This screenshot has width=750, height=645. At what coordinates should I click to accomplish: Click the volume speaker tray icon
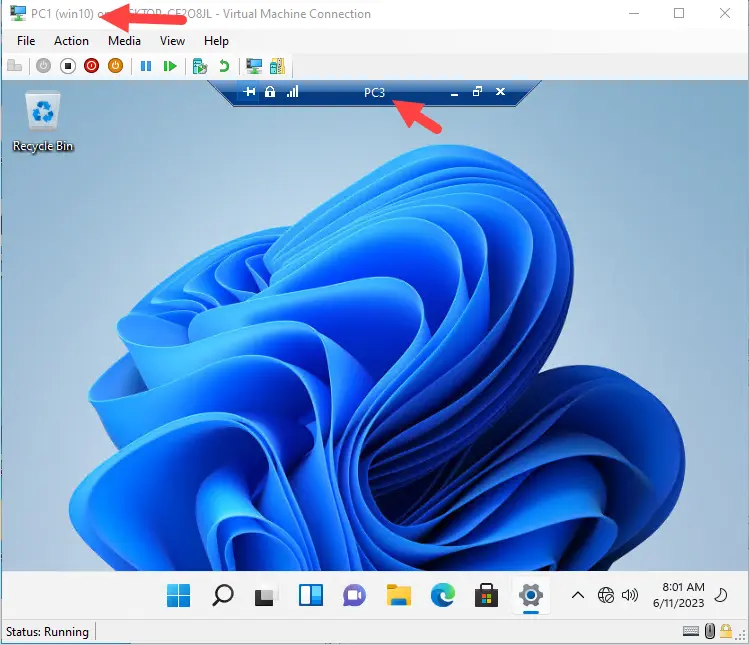point(630,596)
